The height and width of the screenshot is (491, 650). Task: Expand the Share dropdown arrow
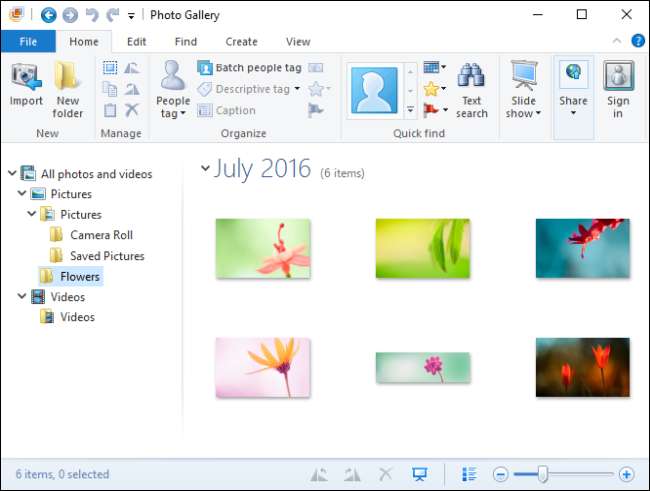click(573, 114)
